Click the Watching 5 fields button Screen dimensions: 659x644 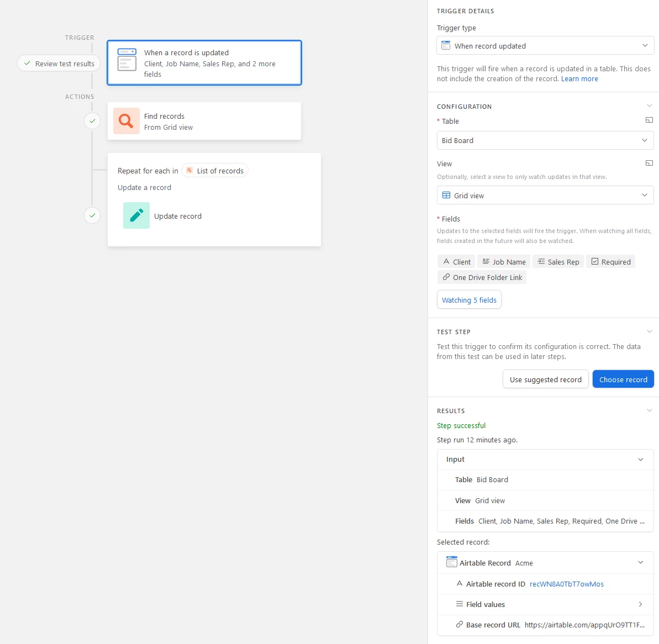[x=469, y=299]
